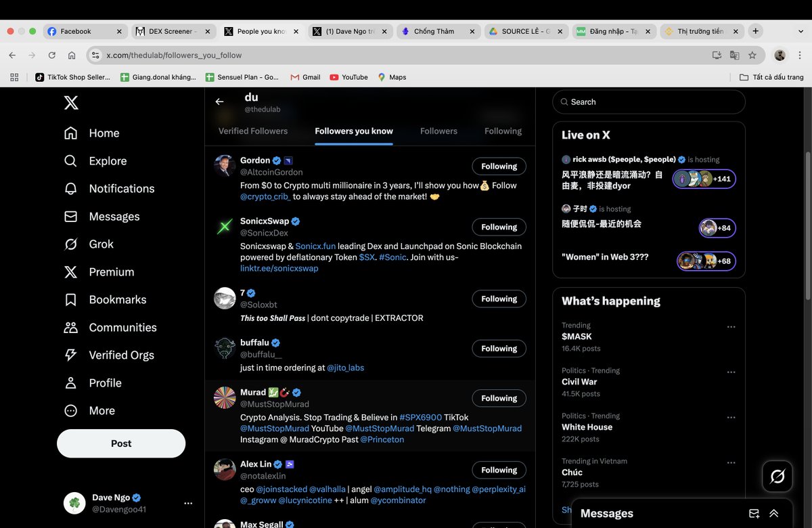Image resolution: width=812 pixels, height=528 pixels.
Task: Select the Followers tab
Action: 438,131
